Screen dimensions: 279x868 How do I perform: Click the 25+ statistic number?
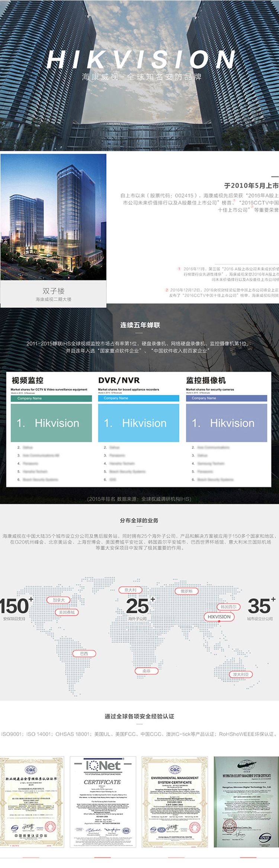point(140,605)
